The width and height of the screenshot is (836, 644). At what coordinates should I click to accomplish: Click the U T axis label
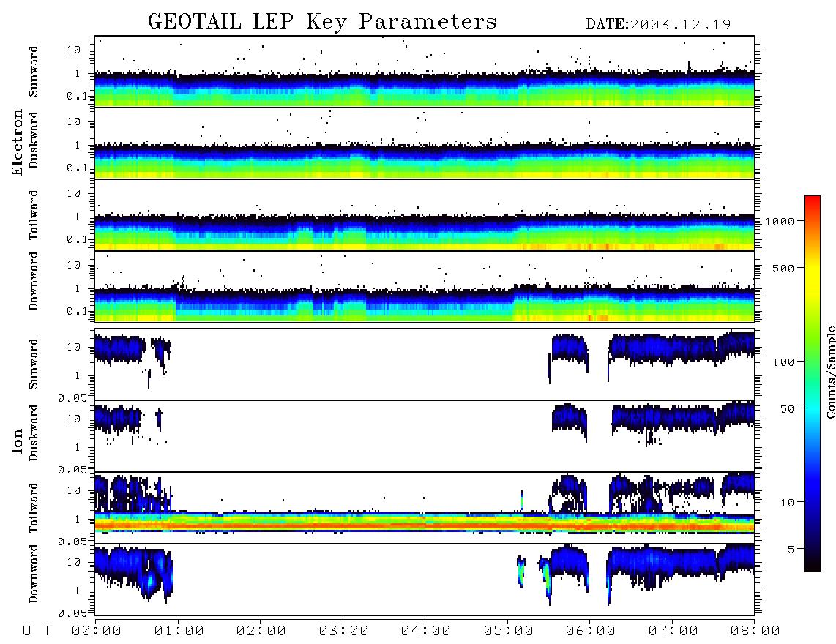(37, 631)
